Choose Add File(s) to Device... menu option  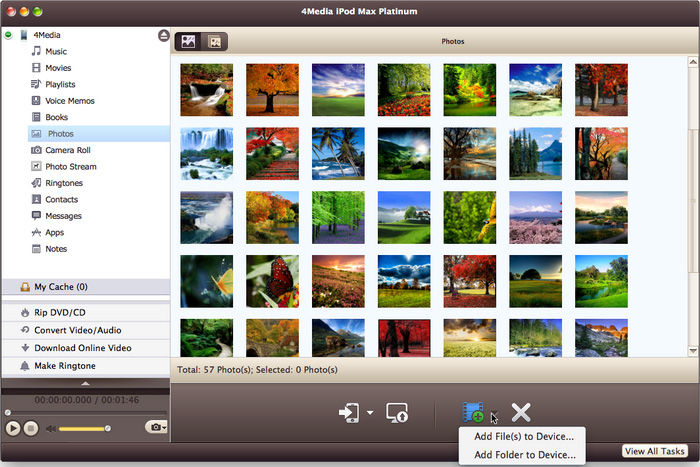(x=524, y=437)
